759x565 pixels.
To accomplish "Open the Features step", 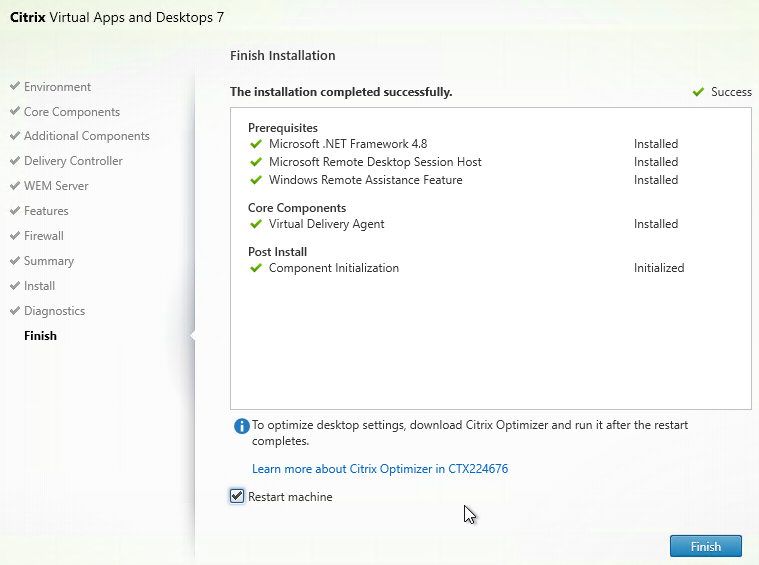I will (x=46, y=211).
